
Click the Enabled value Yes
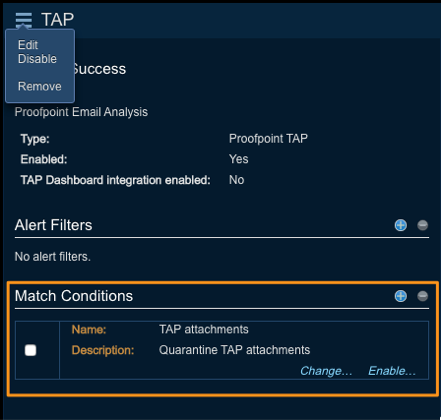(x=239, y=159)
